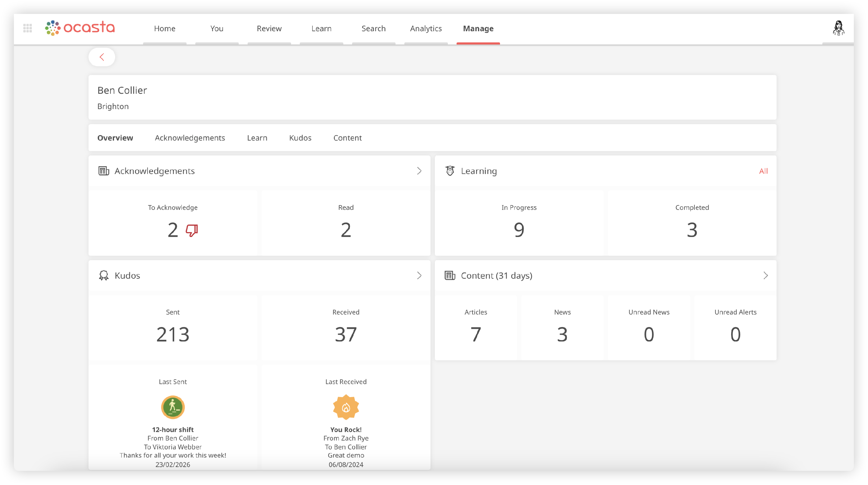
Task: Open the In Progress learning tile
Action: pyautogui.click(x=519, y=223)
